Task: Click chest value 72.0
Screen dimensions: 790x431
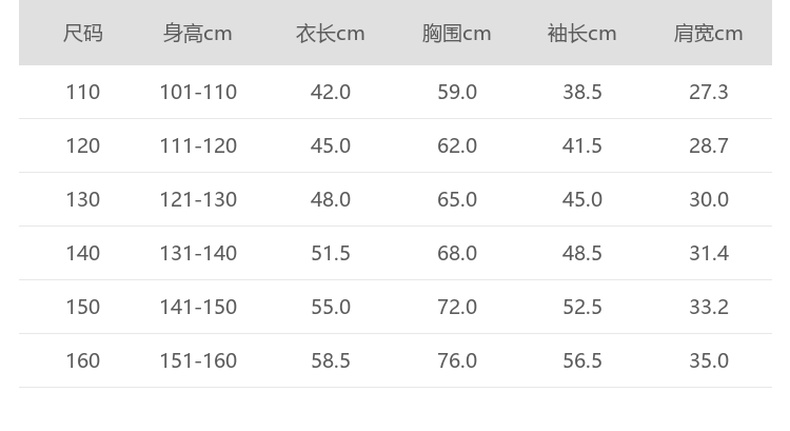Action: coord(457,307)
